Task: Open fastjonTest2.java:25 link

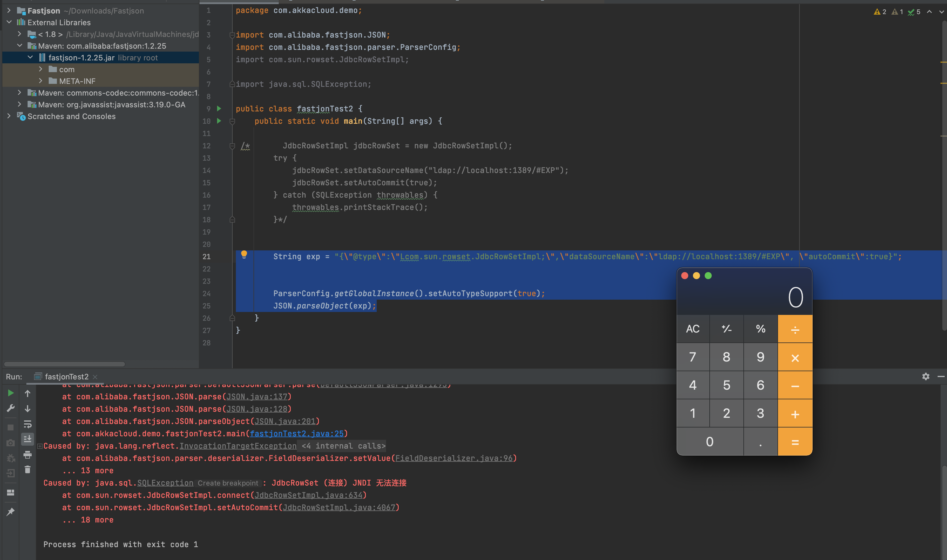Action: pyautogui.click(x=297, y=434)
